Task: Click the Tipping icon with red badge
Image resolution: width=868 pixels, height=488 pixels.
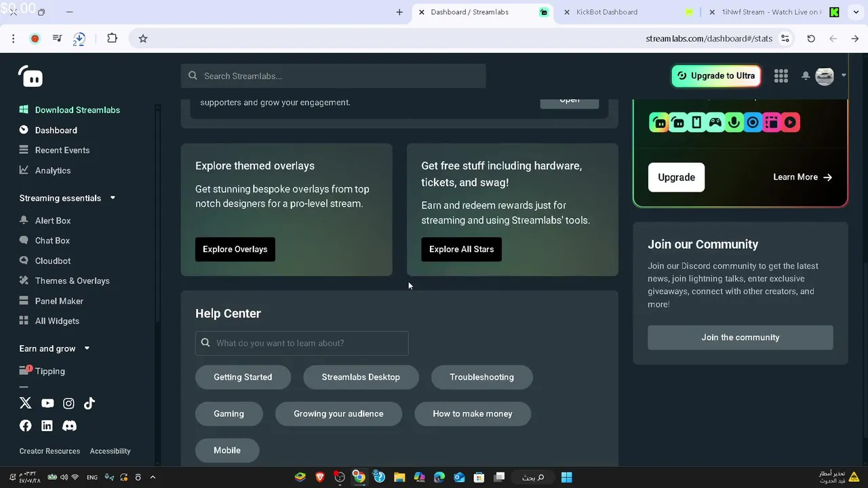Action: click(x=25, y=370)
